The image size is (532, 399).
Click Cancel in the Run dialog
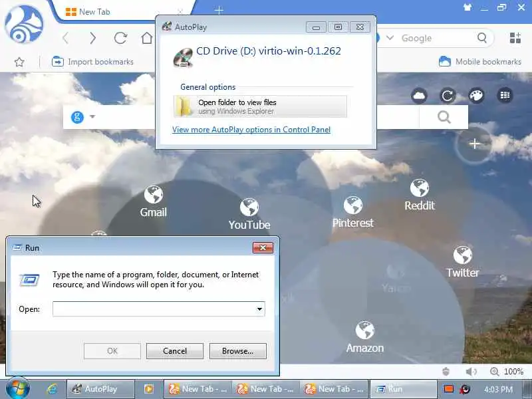pos(175,351)
